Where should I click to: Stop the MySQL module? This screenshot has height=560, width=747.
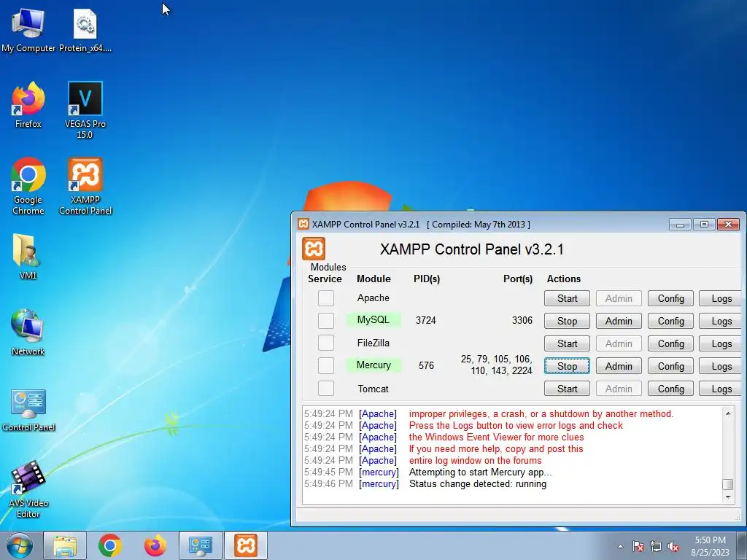click(x=567, y=321)
